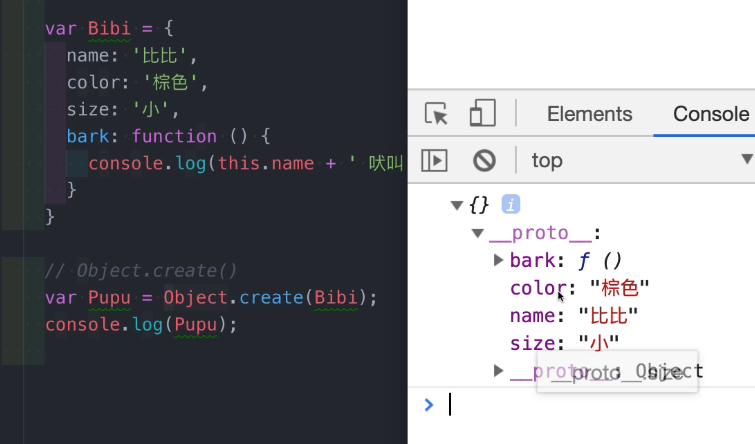The image size is (755, 444).
Task: Click the console prompt chevron
Action: [x=429, y=405]
